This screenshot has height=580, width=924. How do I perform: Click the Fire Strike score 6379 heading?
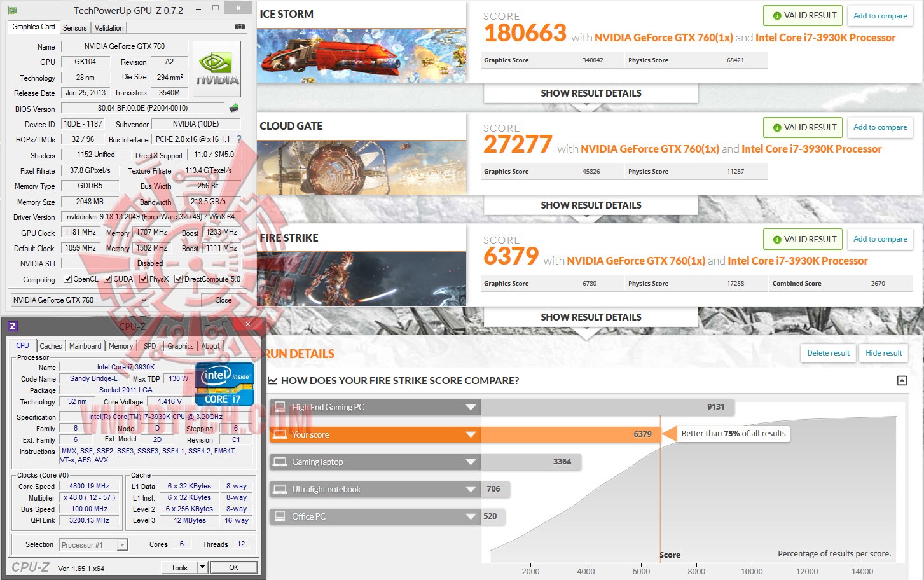click(511, 256)
